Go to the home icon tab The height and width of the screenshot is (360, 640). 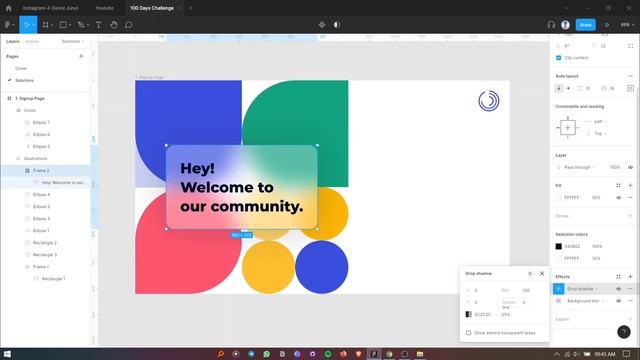point(9,8)
